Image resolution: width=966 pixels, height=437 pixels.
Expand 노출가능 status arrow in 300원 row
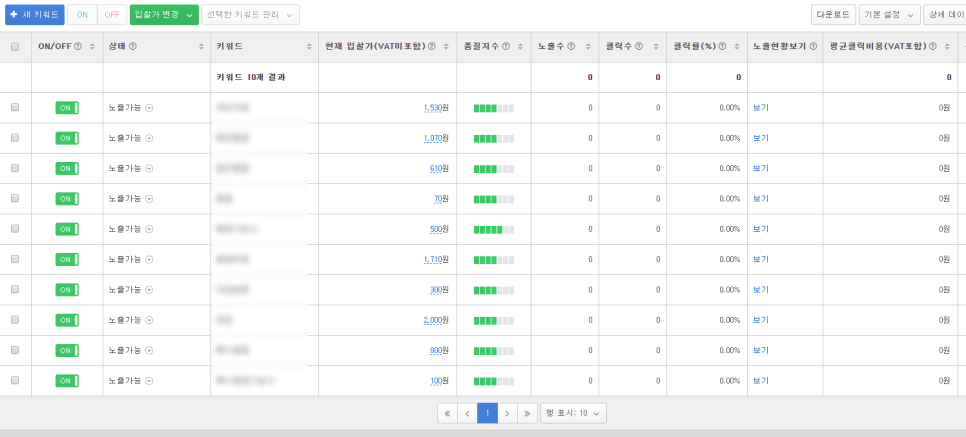149,290
